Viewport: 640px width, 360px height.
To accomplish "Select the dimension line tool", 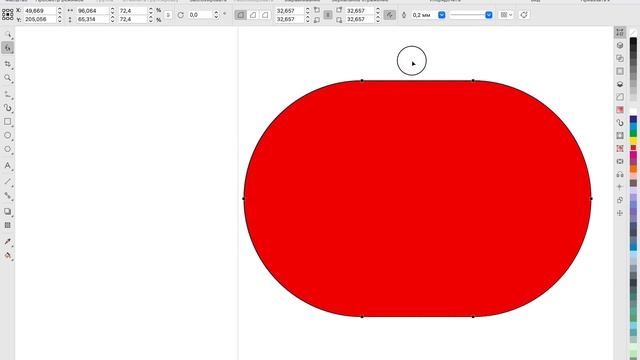I will pyautogui.click(x=7, y=181).
